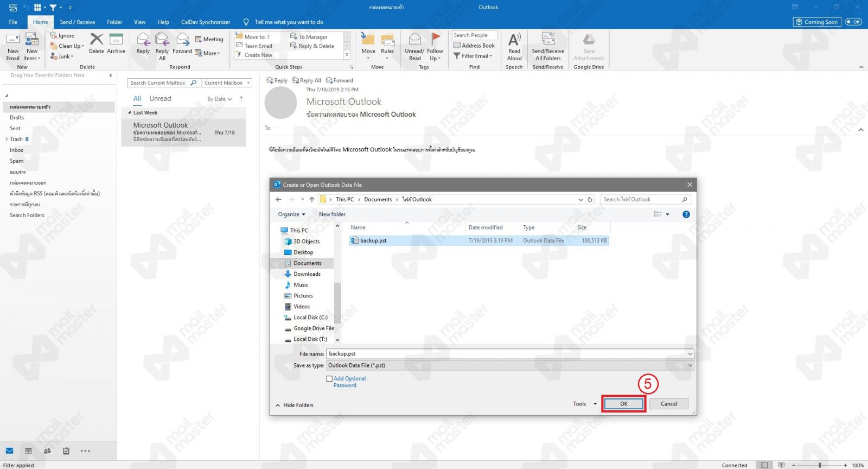This screenshot has width=868, height=469.
Task: Open the Clean Up dropdown
Action: click(67, 46)
